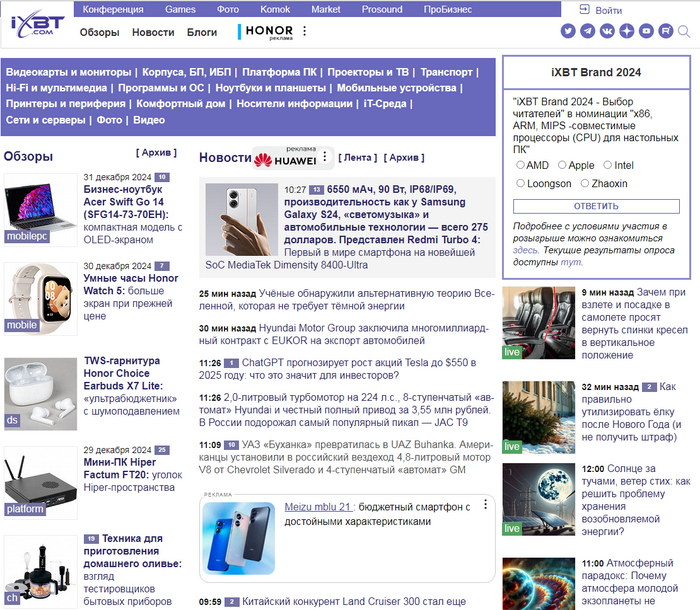Click the ch tag on kitchen appliances image

[x=12, y=597]
